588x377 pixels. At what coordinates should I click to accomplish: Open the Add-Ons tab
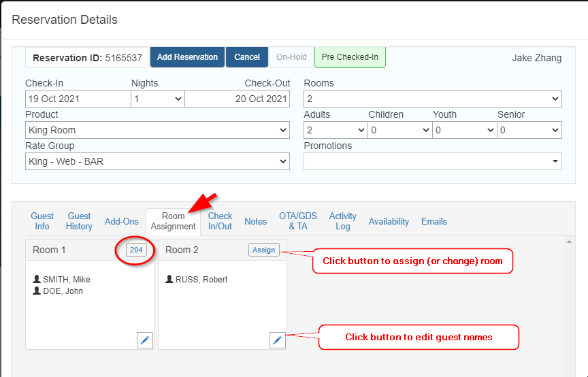coord(121,221)
